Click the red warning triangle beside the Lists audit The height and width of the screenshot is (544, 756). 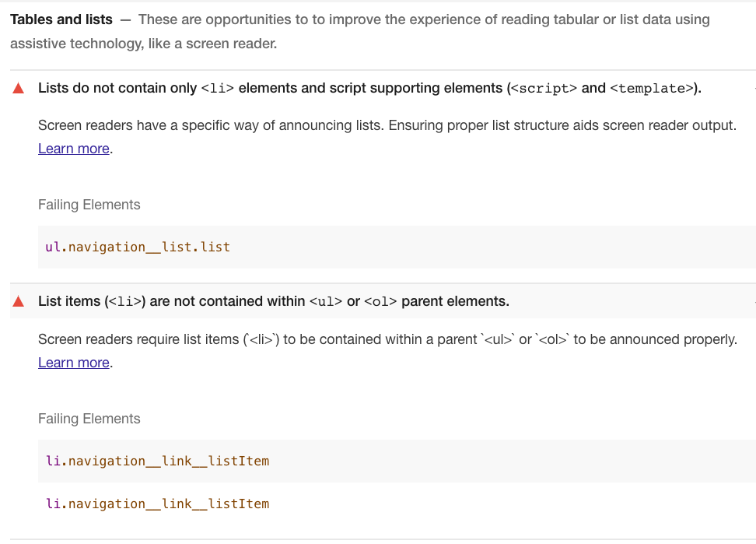pos(19,88)
